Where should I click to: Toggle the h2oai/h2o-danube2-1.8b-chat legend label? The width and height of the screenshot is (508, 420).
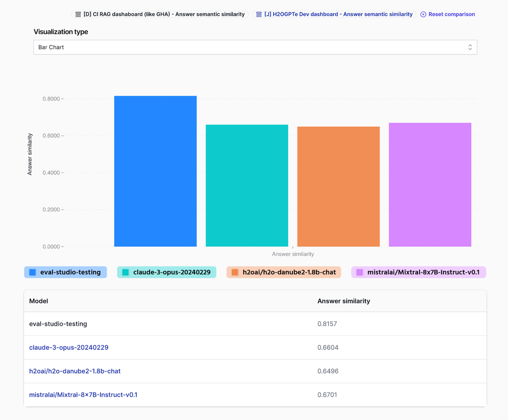pyautogui.click(x=289, y=272)
